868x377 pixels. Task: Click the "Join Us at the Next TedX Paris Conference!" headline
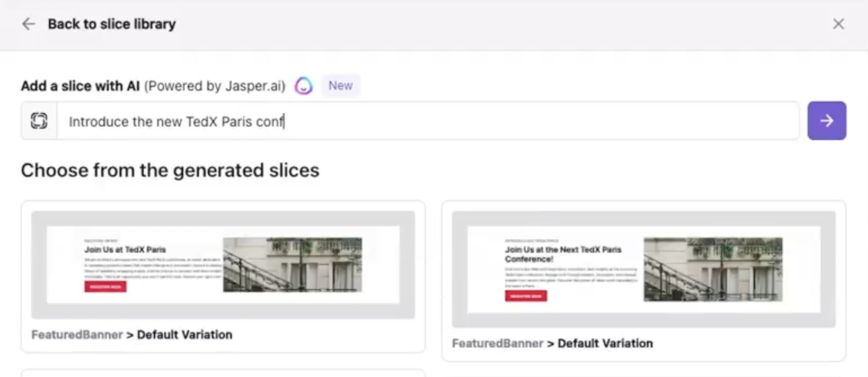click(x=563, y=254)
